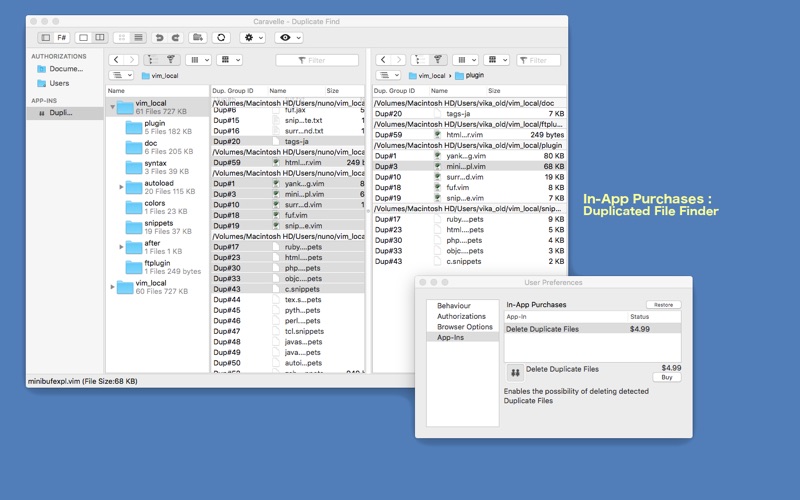The height and width of the screenshot is (500, 800).
Task: Click the Buy button
Action: [666, 377]
